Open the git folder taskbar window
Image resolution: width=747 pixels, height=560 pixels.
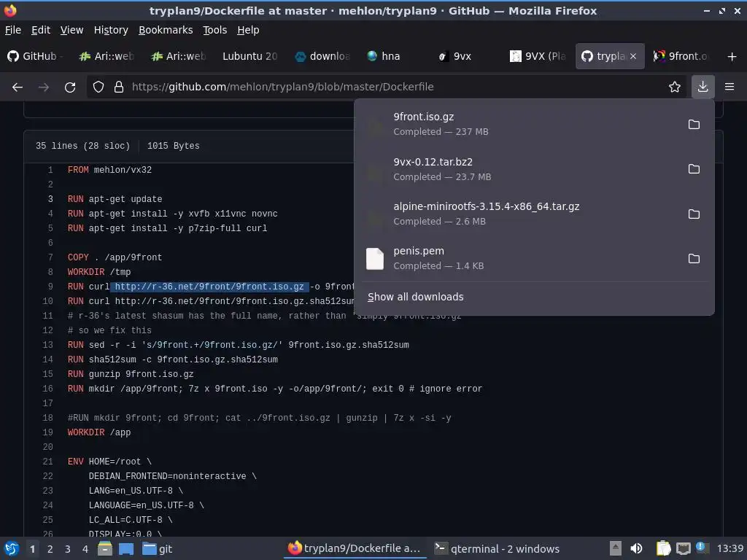point(158,548)
